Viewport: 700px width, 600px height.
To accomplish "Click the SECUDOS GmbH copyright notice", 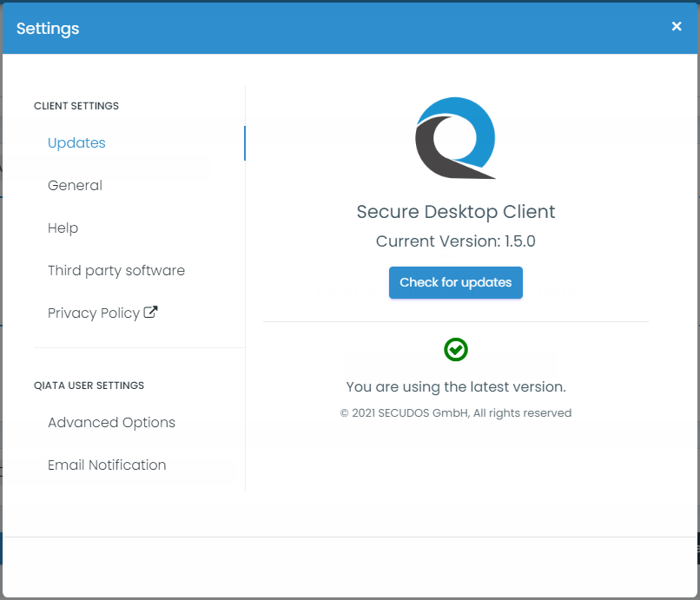I will 456,413.
